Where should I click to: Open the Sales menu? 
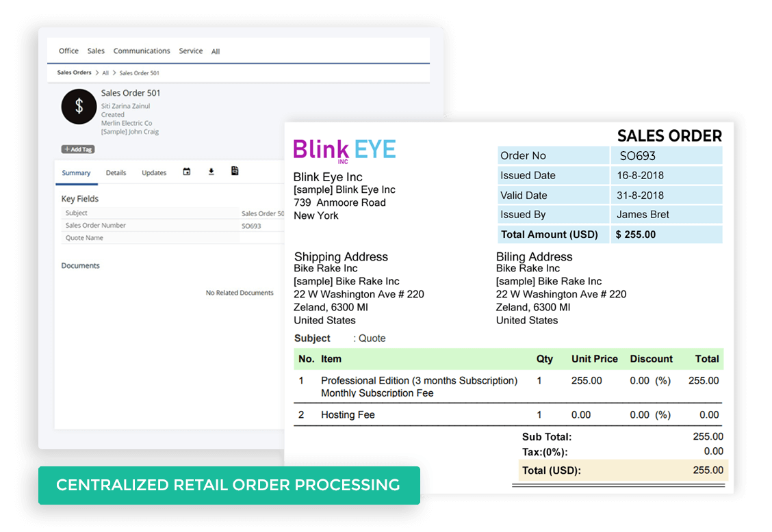(96, 51)
